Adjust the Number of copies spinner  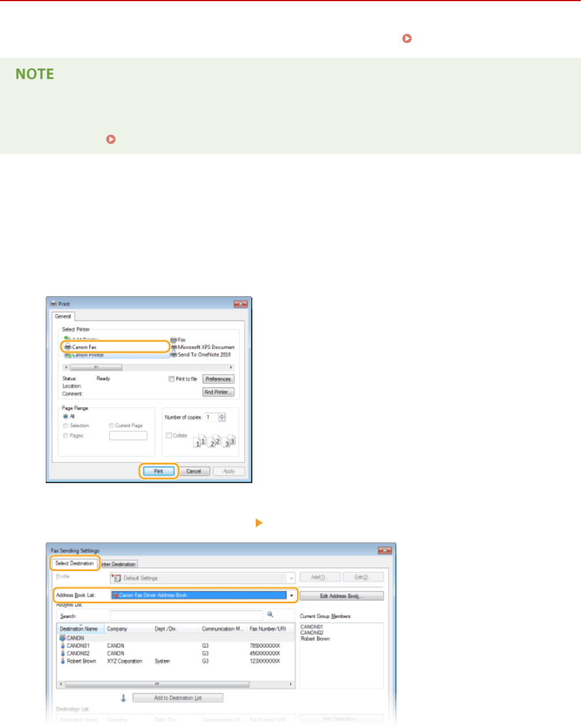coord(222,417)
